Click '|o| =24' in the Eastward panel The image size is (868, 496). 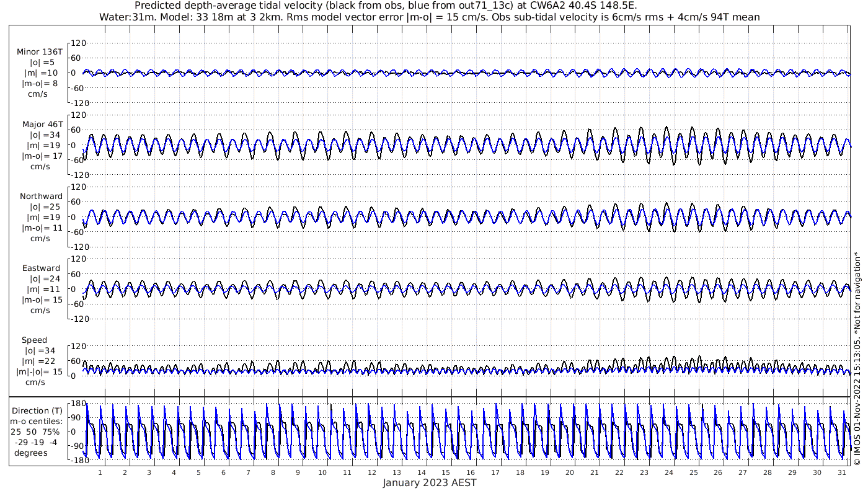pos(42,279)
